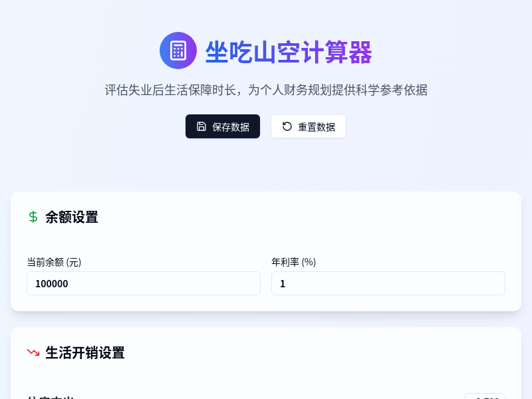The height and width of the screenshot is (399, 532).
Task: Click the empty page background below the buttons
Action: pyautogui.click(x=266, y=163)
